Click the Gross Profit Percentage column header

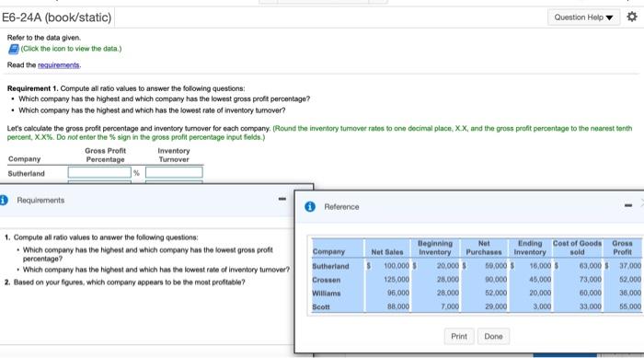click(x=106, y=155)
